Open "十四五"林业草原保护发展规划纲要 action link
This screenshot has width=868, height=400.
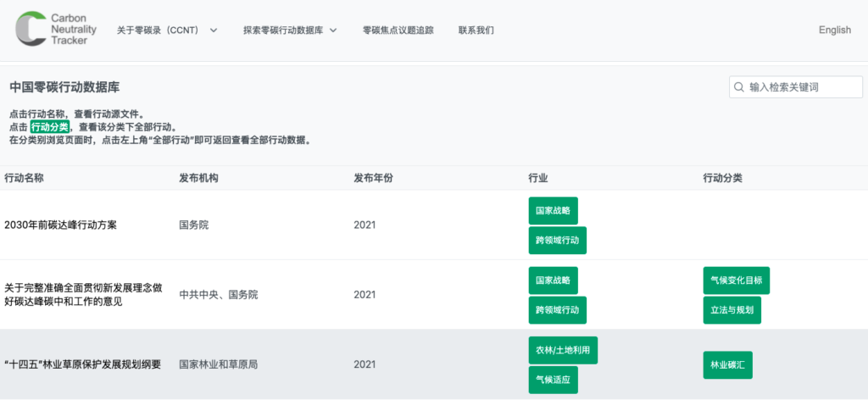(82, 364)
